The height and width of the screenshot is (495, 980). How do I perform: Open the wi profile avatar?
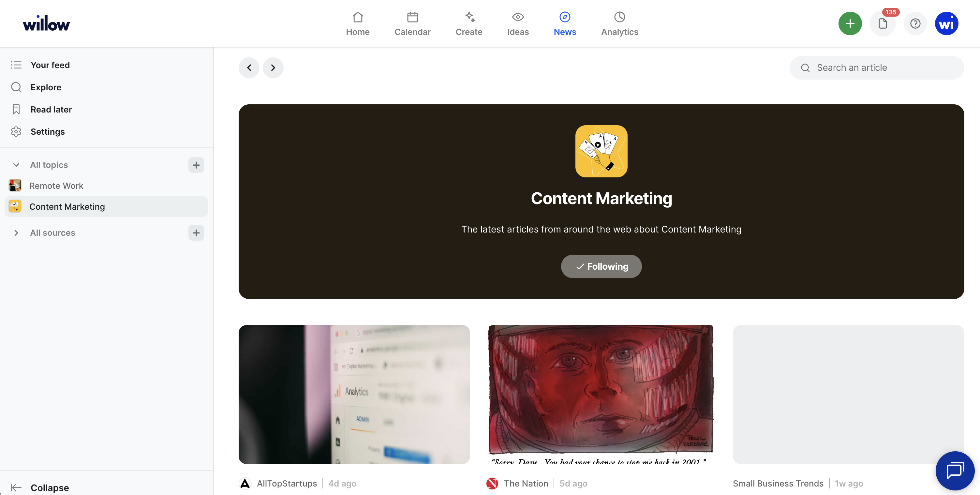point(946,23)
